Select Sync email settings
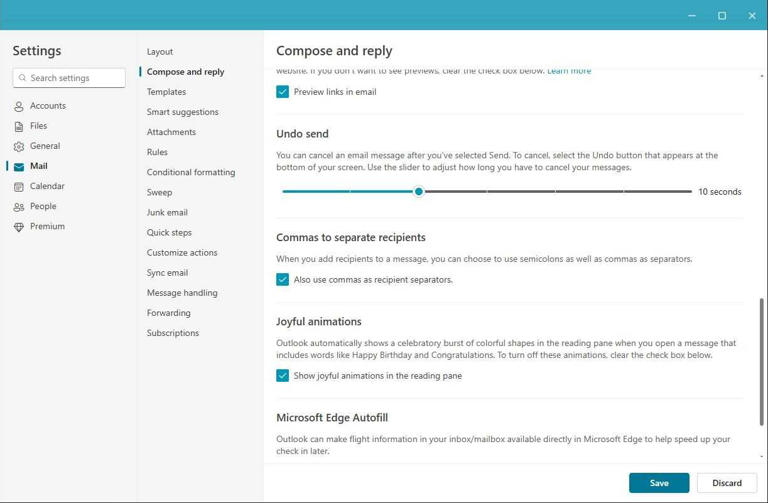 [167, 272]
